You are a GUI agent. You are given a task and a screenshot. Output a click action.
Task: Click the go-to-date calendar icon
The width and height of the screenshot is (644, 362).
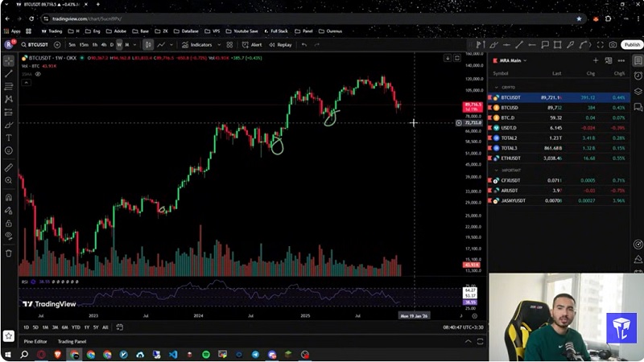pyautogui.click(x=119, y=327)
